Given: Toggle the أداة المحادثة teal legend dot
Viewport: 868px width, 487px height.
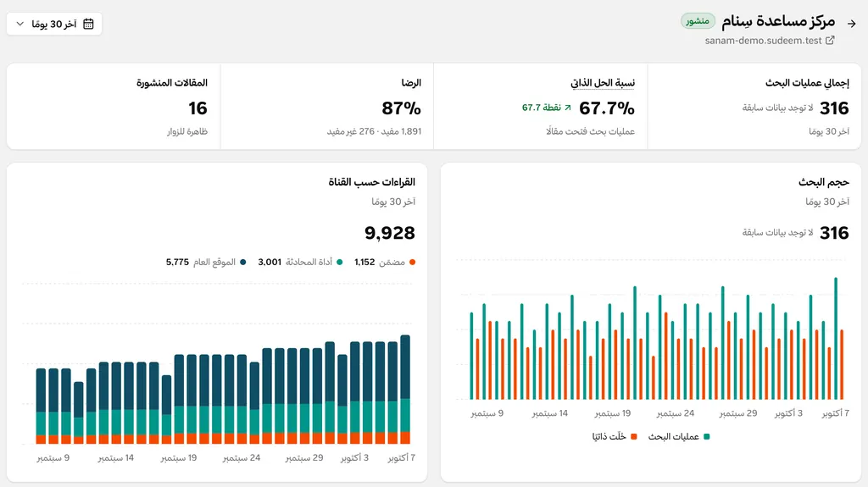Looking at the screenshot, I should click(x=339, y=263).
